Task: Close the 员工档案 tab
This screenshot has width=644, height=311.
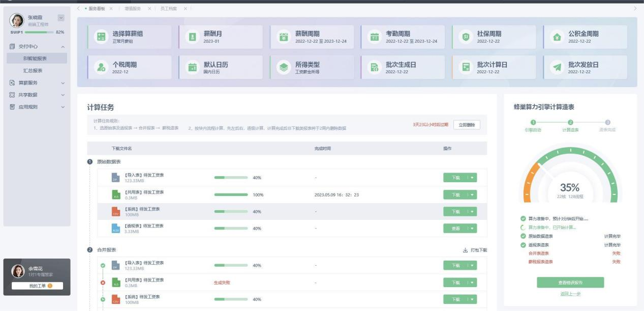Action: click(185, 9)
